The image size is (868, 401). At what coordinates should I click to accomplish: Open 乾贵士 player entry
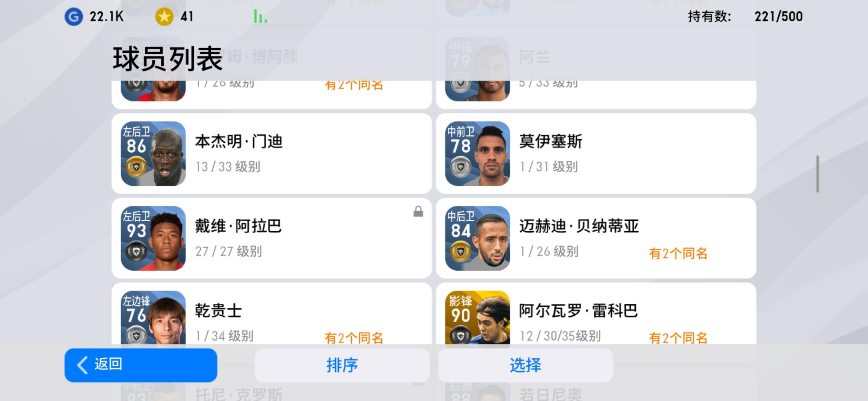coord(272,314)
